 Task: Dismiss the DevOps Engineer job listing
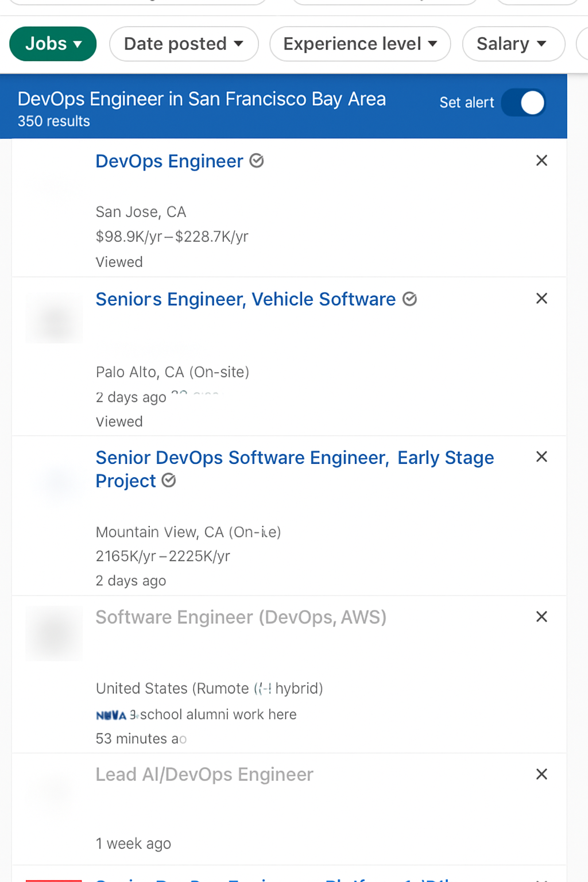click(x=541, y=161)
